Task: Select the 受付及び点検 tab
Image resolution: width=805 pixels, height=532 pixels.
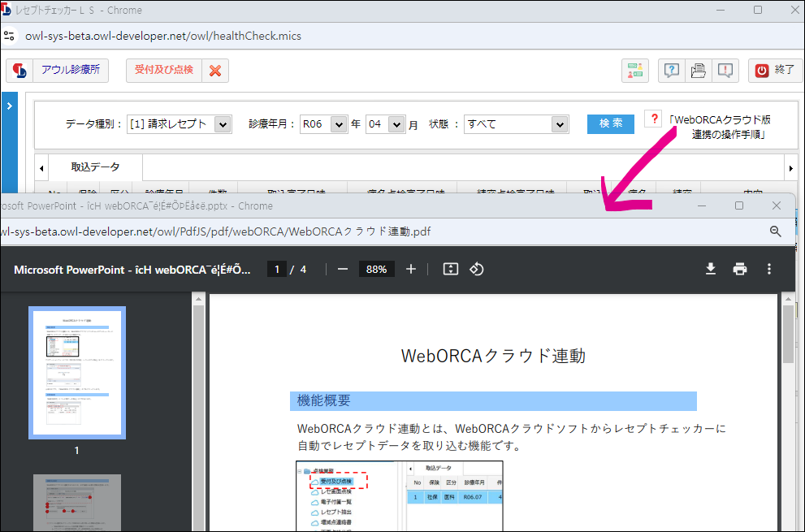Action: [x=164, y=71]
